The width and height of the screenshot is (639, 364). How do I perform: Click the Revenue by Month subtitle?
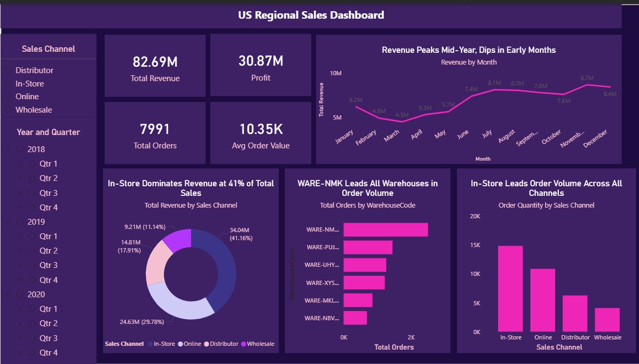(469, 62)
